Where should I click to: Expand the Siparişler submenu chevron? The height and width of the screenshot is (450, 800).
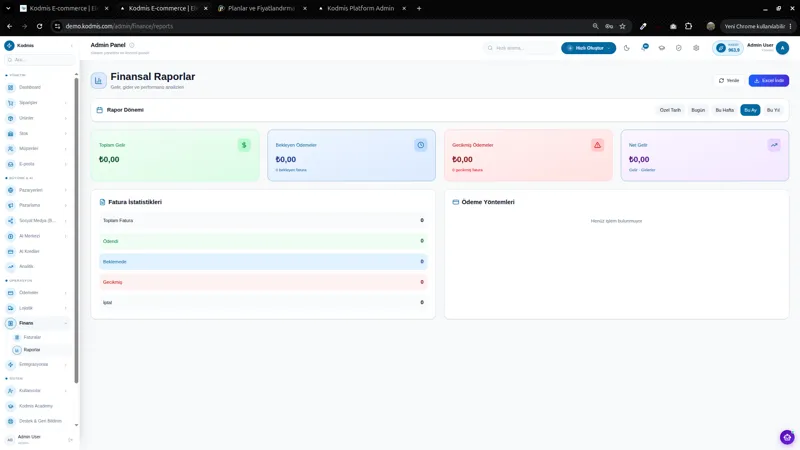66,103
